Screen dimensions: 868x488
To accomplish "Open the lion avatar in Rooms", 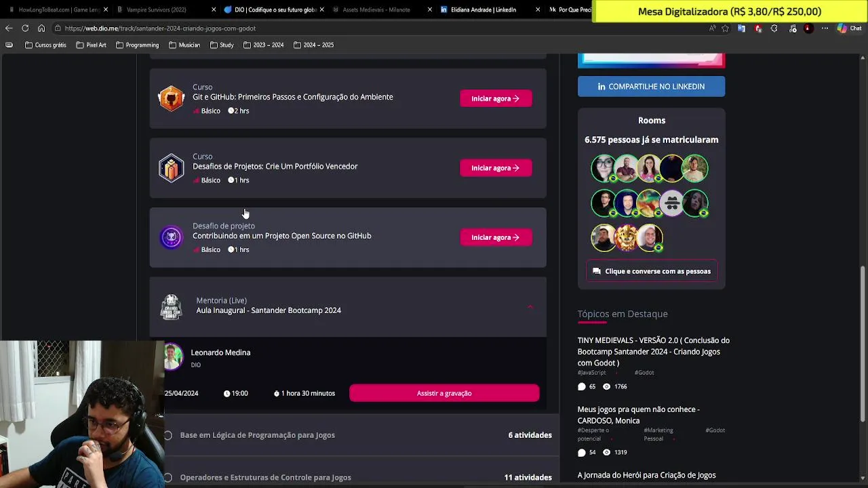I will click(626, 237).
